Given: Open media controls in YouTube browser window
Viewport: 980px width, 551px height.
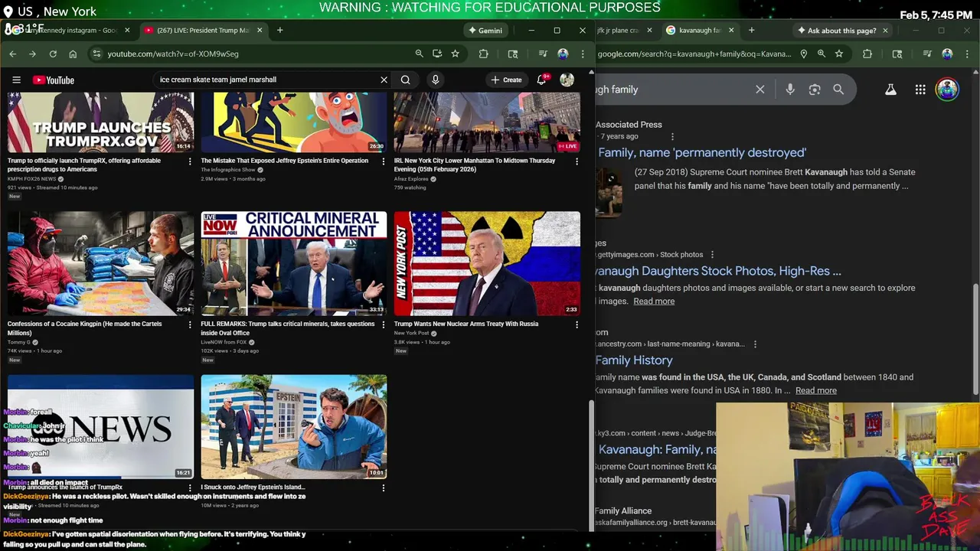Looking at the screenshot, I should (x=543, y=54).
